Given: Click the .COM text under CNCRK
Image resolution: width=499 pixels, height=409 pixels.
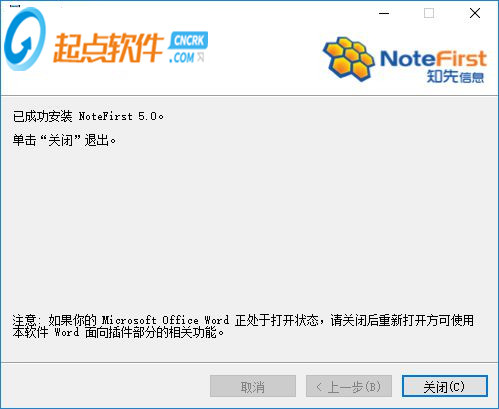Looking at the screenshot, I should [182, 58].
